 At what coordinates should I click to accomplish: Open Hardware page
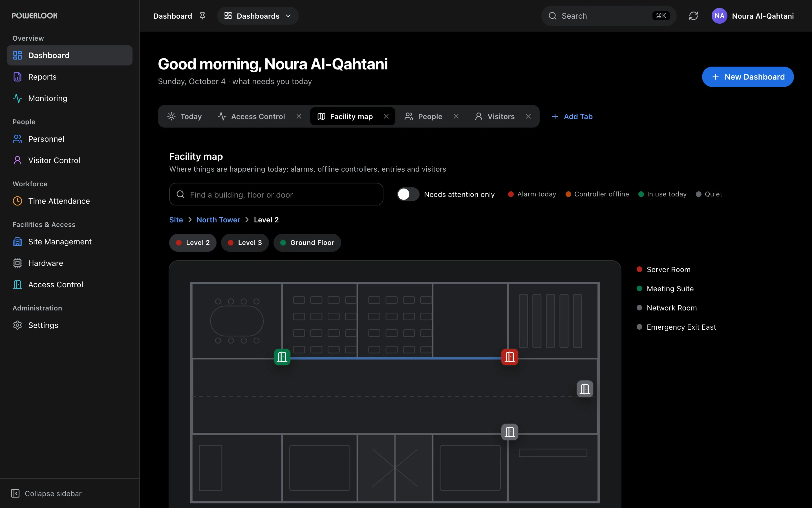69,263
